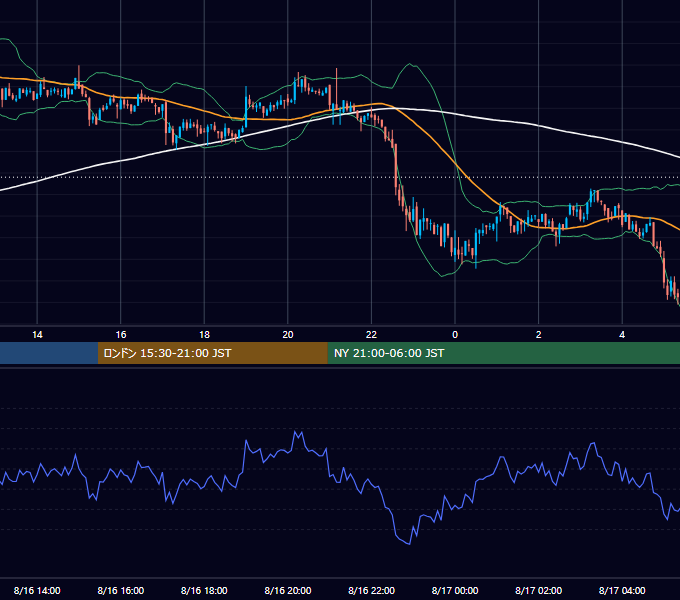680x600 pixels.
Task: Click the '8/16 22:00' label on lower axis
Action: pos(371,590)
